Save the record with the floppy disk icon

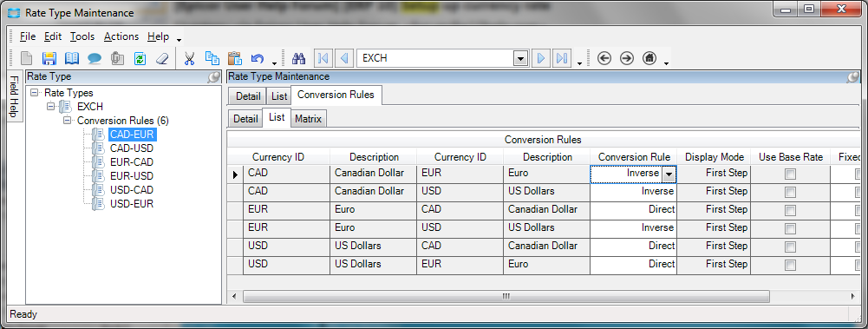pyautogui.click(x=49, y=58)
